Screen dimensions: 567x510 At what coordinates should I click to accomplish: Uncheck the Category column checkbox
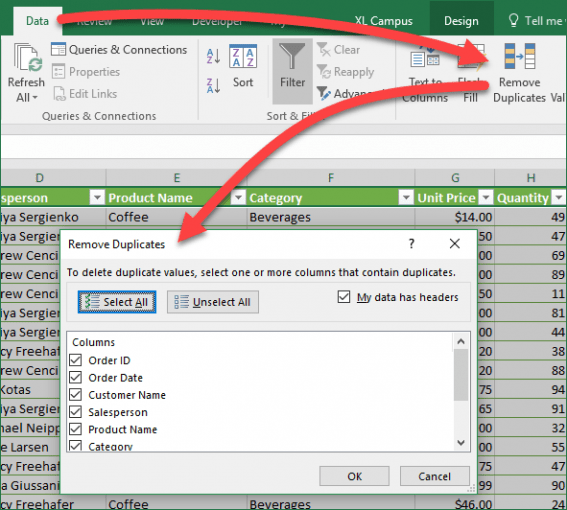click(x=76, y=445)
